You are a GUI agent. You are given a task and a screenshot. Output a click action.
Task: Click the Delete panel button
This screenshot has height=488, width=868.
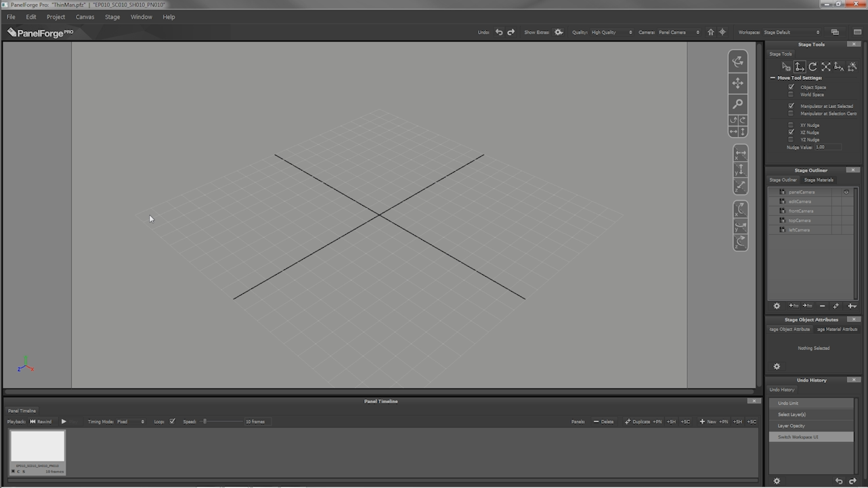603,422
